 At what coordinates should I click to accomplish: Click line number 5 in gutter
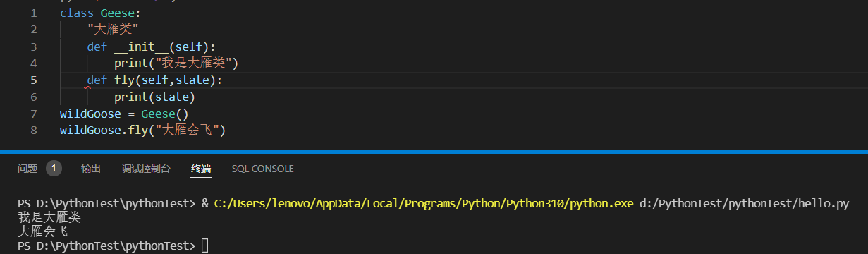[x=34, y=80]
